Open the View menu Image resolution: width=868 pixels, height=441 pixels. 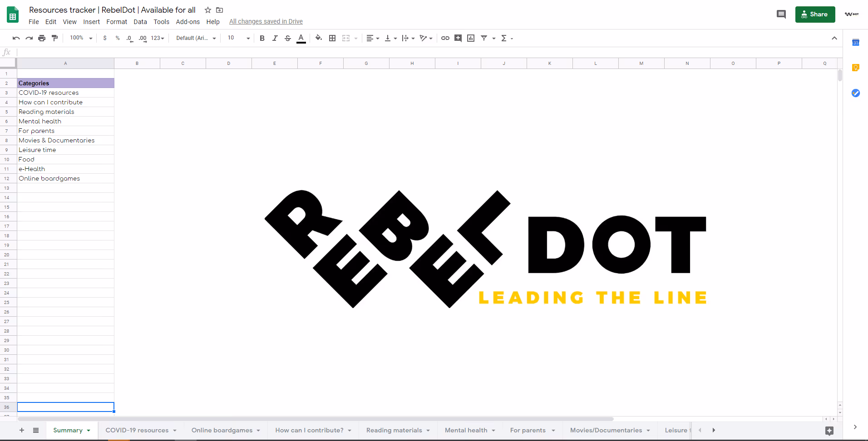(x=69, y=22)
